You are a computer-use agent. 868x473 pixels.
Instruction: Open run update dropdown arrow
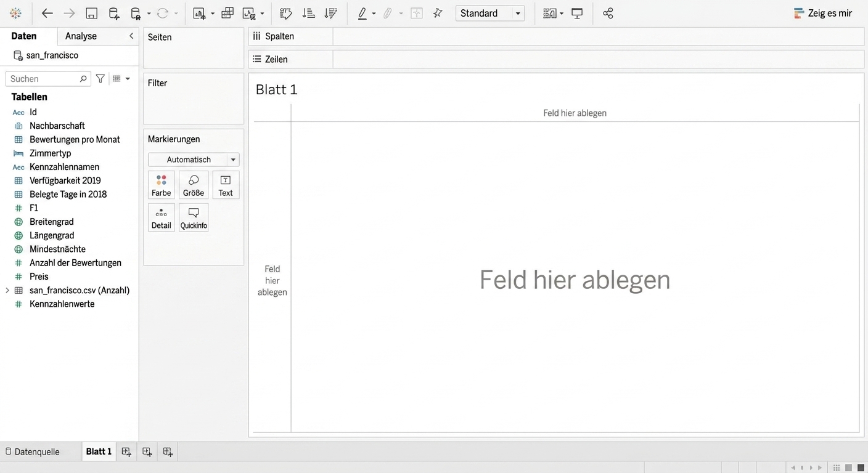point(176,14)
